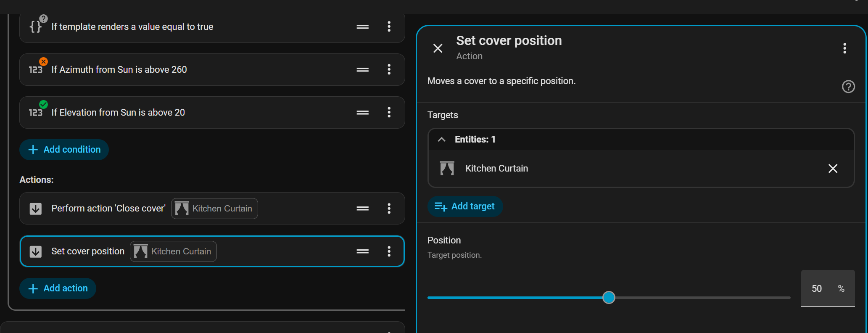Remove Kitchen Curtain from targets
868x333 pixels.
[x=833, y=169]
